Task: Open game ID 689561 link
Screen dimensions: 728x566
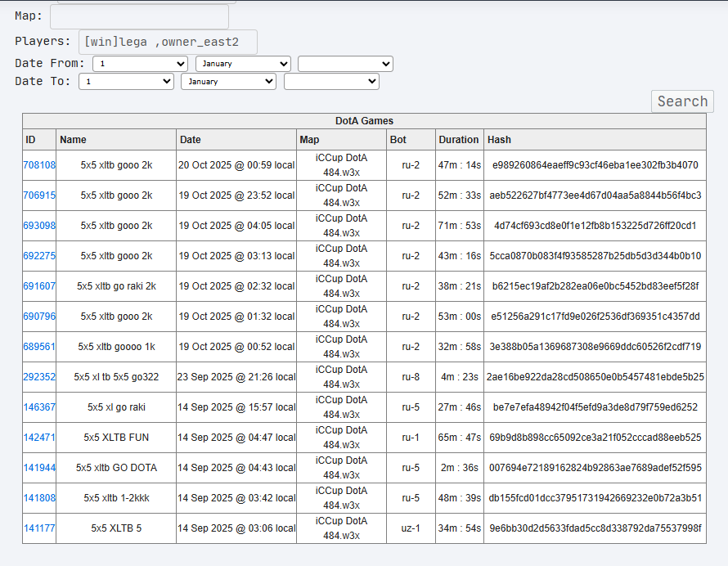Action: point(39,346)
